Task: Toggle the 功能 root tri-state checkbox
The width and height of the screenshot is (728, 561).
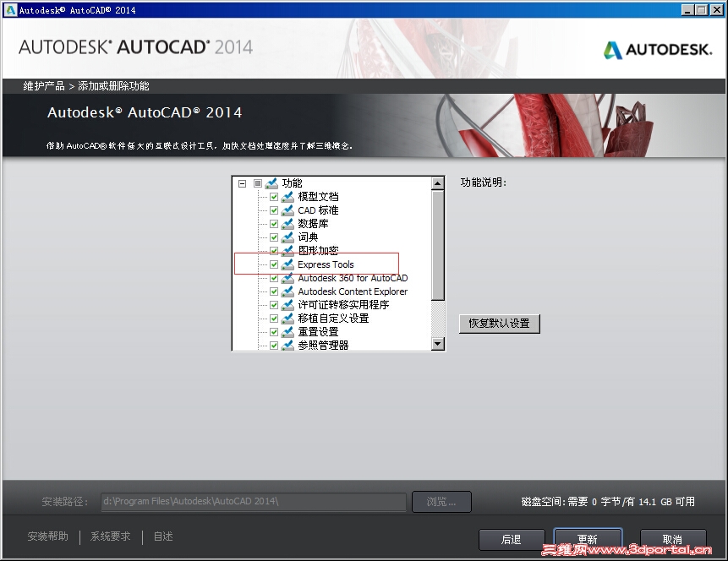Action: click(258, 183)
